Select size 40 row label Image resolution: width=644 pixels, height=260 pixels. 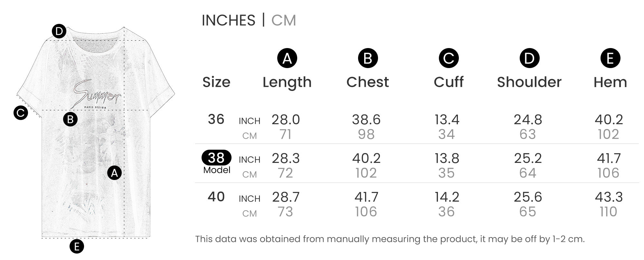(216, 197)
